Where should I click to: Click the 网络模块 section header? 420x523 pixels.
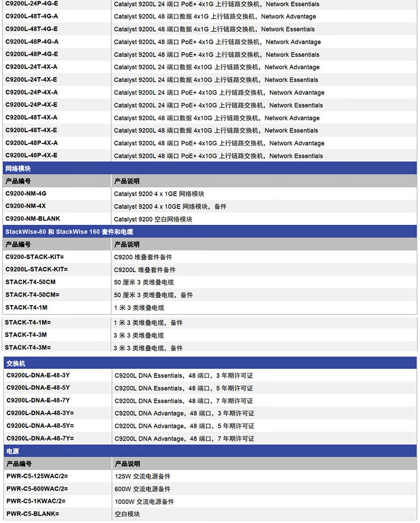tap(209, 168)
